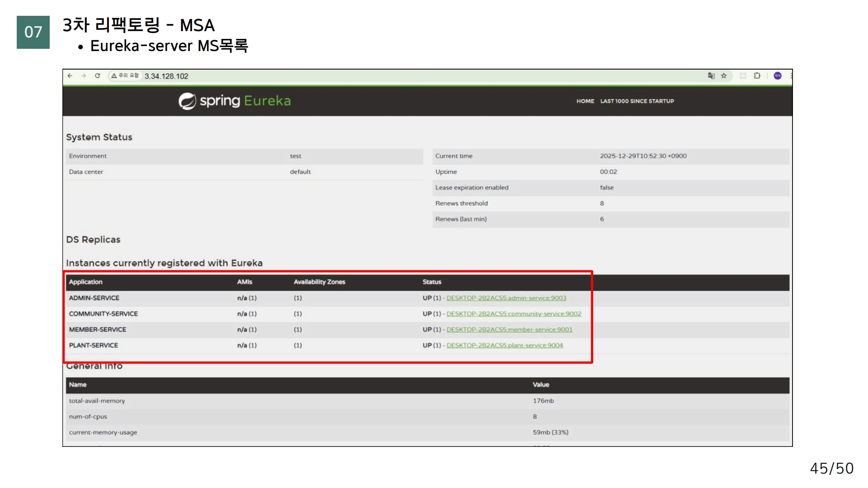Viewport: 868px width, 488px height.
Task: Select the ADMIN-SERVICE application row name
Action: [94, 298]
